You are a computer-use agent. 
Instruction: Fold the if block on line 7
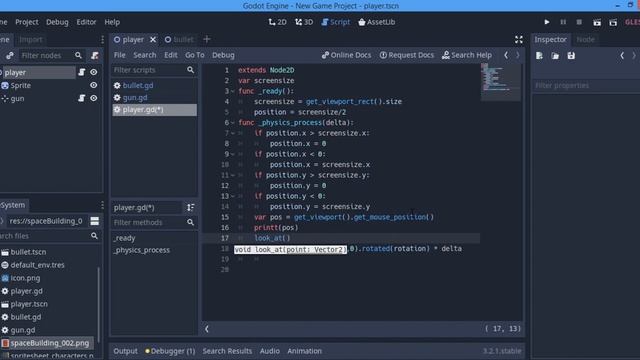point(233,133)
